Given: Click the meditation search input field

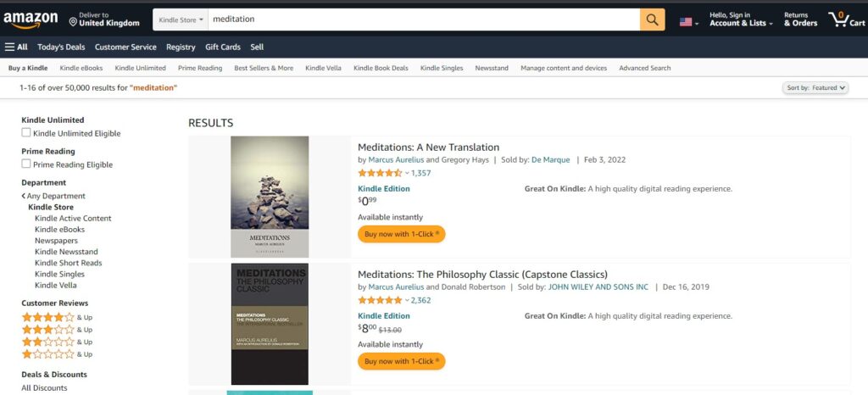Looking at the screenshot, I should point(424,19).
